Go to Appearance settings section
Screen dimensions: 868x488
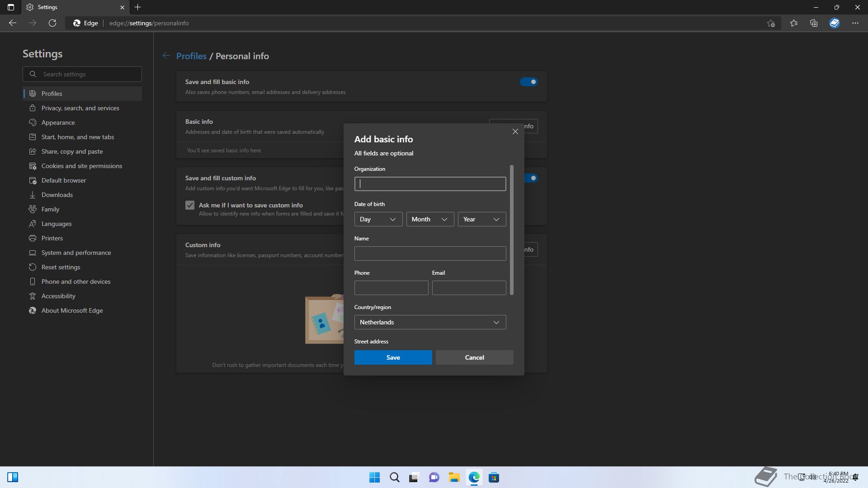coord(58,122)
